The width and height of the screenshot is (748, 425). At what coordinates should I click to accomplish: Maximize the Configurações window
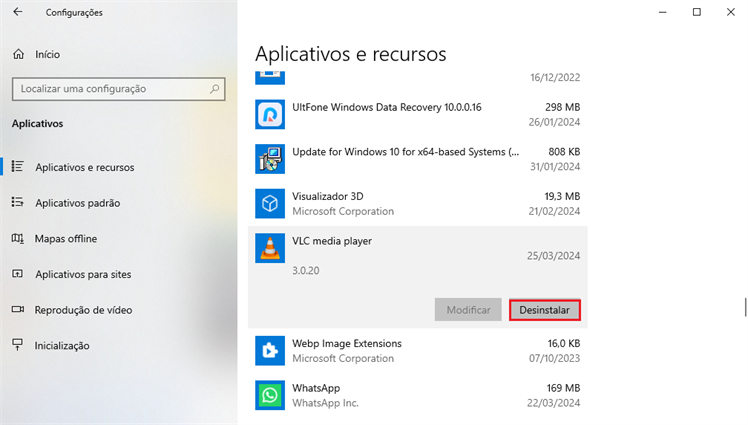click(697, 12)
